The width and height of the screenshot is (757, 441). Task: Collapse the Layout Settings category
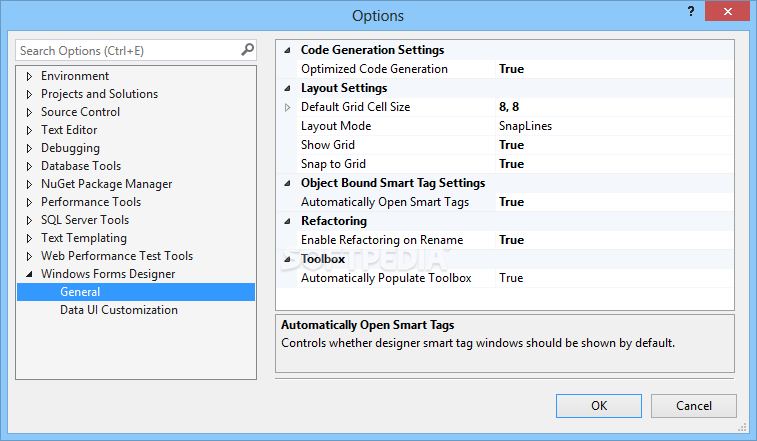[x=287, y=88]
